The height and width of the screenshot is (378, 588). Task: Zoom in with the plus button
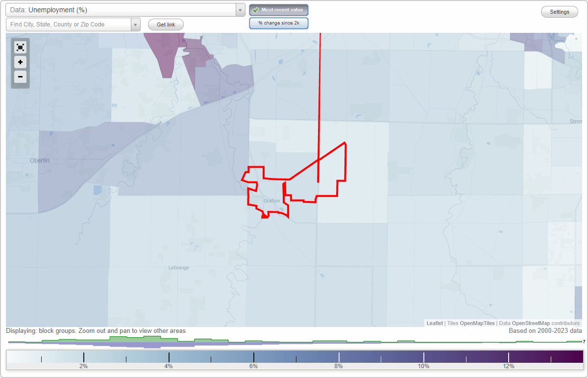click(x=20, y=62)
